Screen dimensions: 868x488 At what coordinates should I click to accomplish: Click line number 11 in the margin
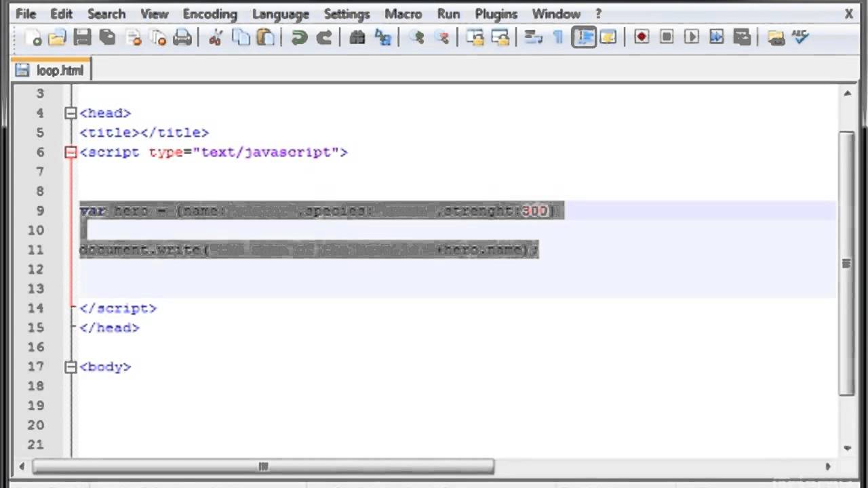pos(36,249)
